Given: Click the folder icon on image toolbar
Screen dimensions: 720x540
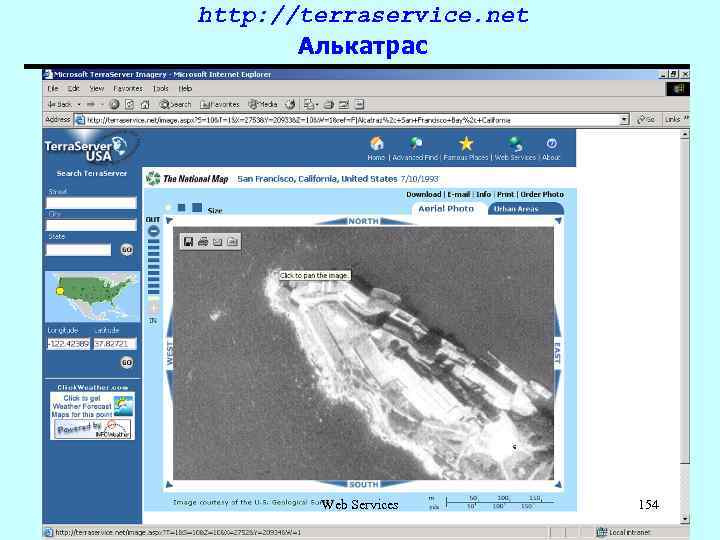Looking at the screenshot, I should 232,242.
